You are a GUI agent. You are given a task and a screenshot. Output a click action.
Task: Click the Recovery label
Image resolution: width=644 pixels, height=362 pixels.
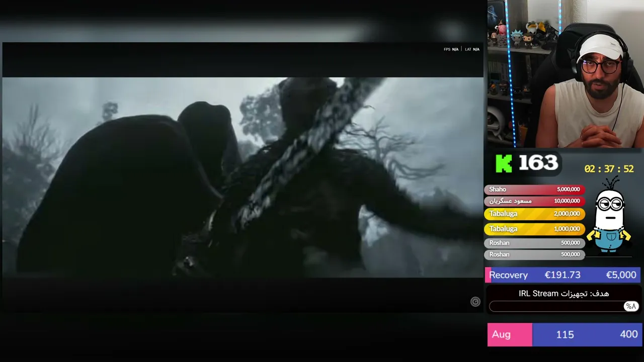tap(508, 275)
